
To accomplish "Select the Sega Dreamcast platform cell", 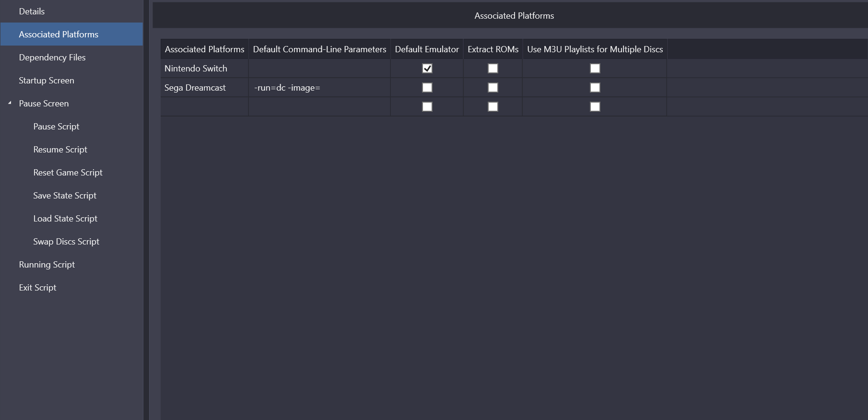I will point(205,88).
